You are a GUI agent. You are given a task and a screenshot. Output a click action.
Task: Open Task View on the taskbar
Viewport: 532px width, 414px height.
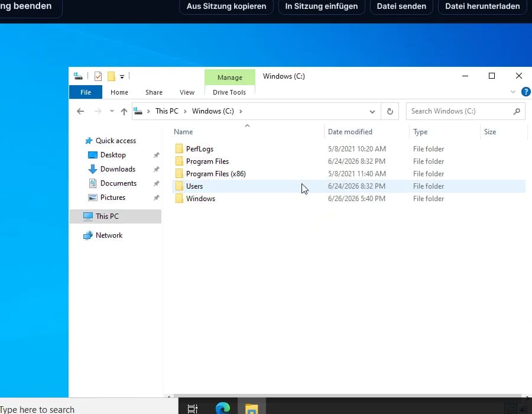192,409
